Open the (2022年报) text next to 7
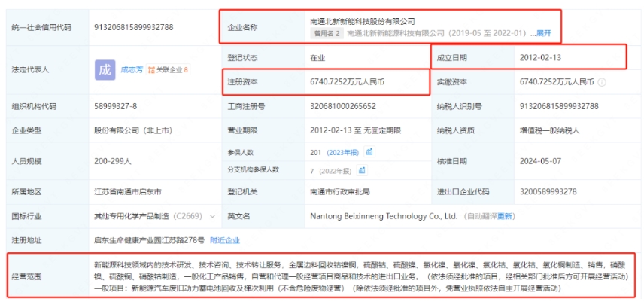This screenshot has height=308, width=644. pos(336,170)
